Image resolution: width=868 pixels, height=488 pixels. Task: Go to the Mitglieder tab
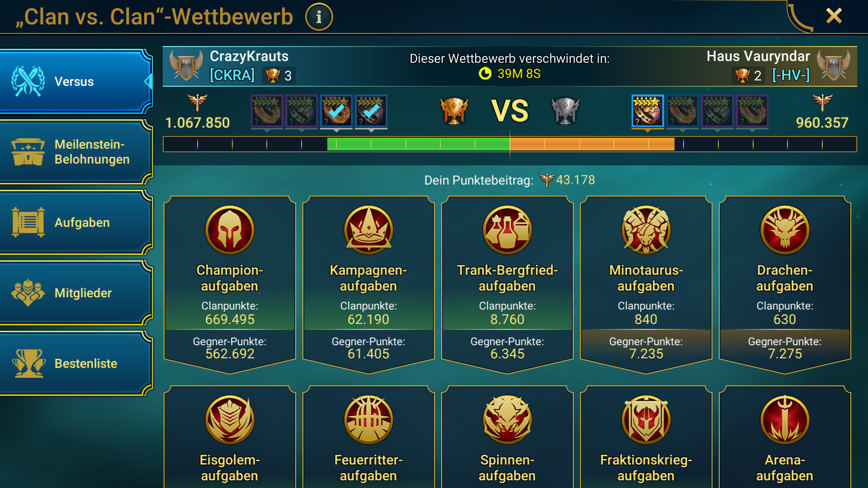click(x=75, y=293)
